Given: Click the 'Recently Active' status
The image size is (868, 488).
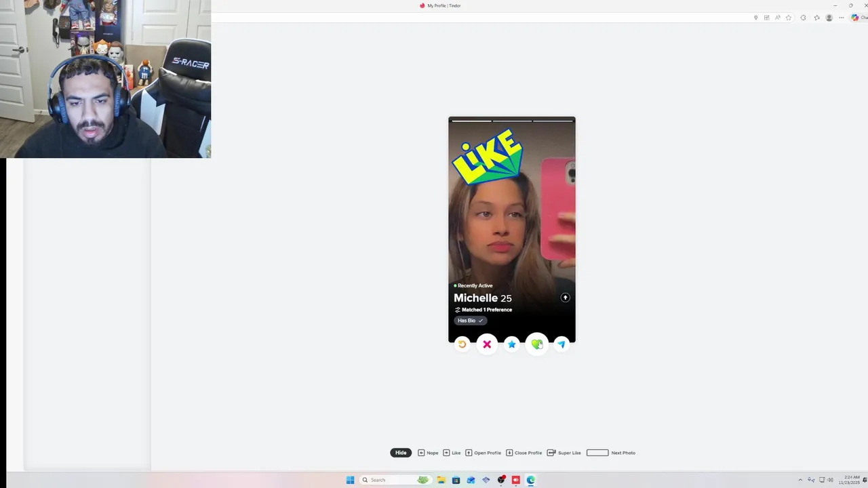Looking at the screenshot, I should click(475, 286).
